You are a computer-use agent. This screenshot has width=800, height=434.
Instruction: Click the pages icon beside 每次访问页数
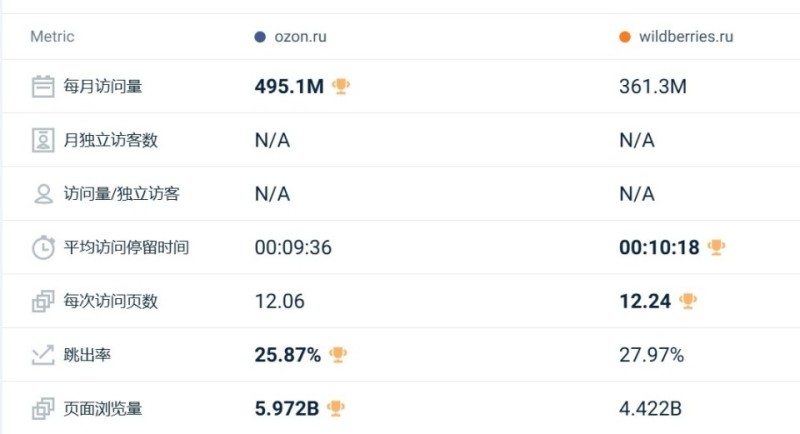tap(43, 301)
